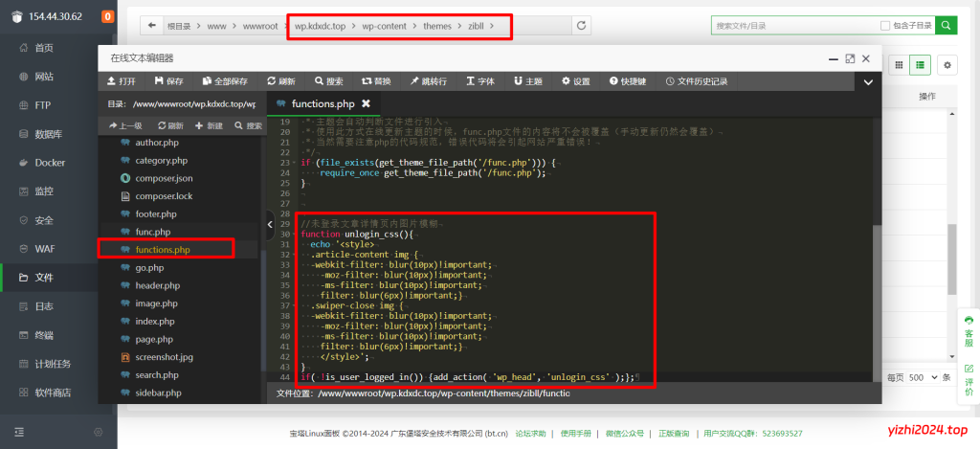This screenshot has height=449, width=980.
Task: Open the Docker menu in sidebar
Action: coord(50,163)
